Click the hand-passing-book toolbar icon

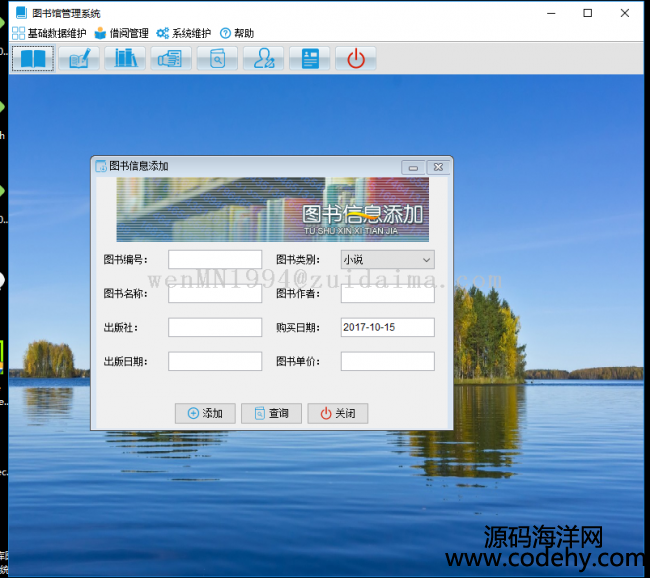(171, 58)
